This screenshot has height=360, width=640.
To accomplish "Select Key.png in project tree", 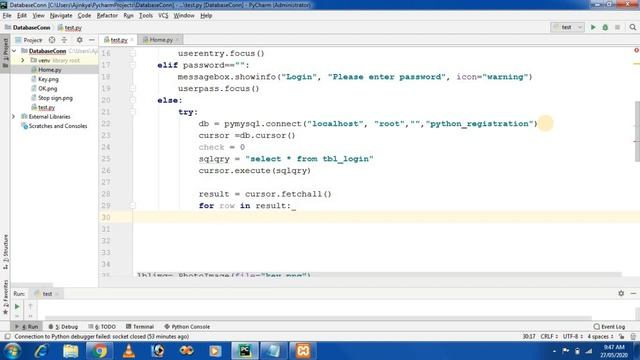I will tap(48, 79).
